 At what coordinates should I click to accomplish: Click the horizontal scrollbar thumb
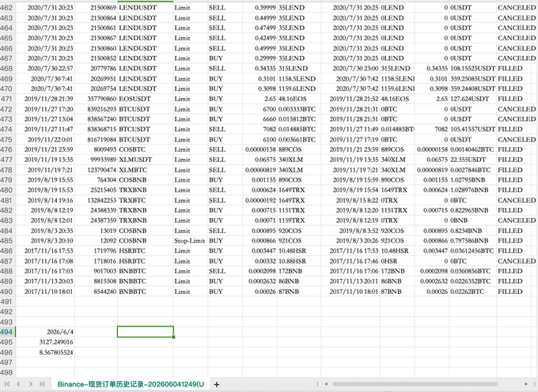point(415,384)
